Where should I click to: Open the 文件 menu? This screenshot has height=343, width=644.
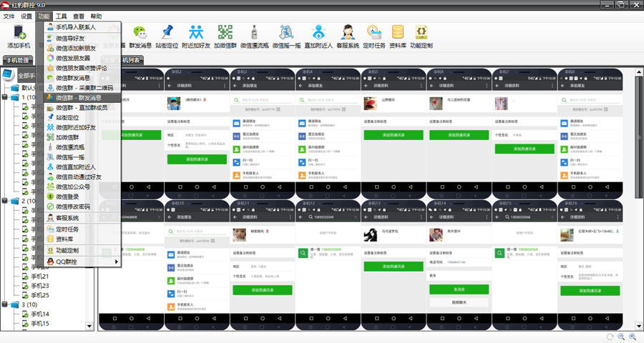tap(9, 16)
